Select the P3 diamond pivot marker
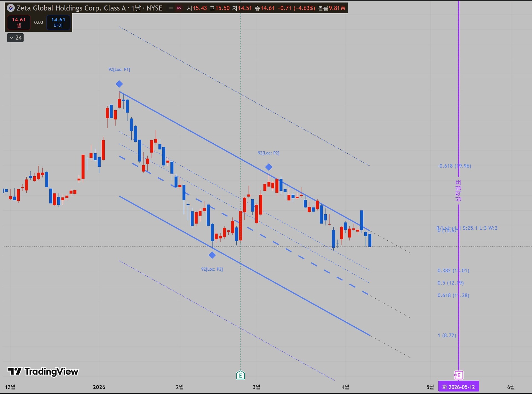 tap(212, 255)
